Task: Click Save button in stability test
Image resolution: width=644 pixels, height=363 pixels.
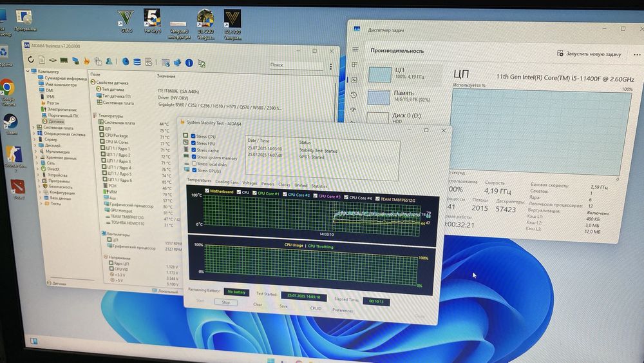Action: pos(283,306)
